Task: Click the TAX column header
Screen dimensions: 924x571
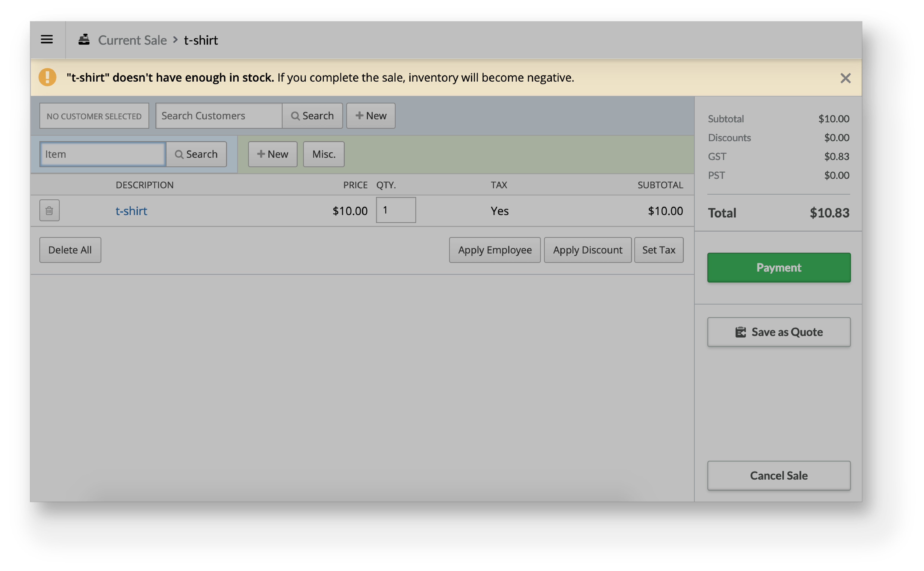Action: click(499, 185)
